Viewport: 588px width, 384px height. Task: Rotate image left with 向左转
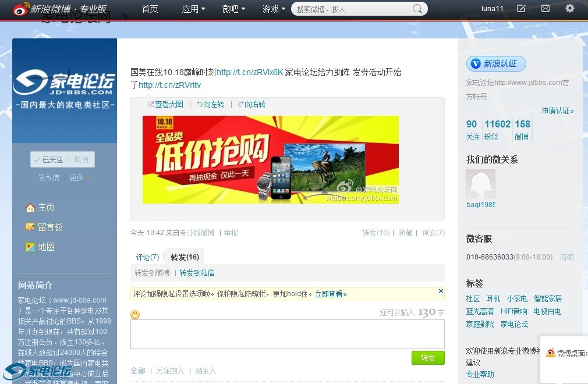tap(210, 104)
